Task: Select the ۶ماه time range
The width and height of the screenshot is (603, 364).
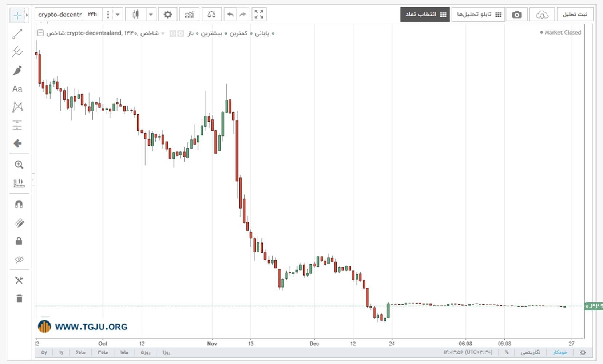Action: (x=80, y=352)
